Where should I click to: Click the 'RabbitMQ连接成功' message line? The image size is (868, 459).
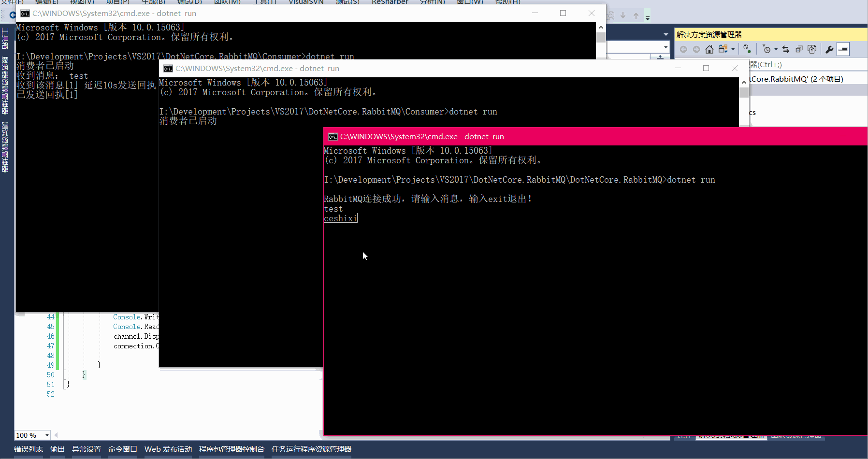(428, 199)
